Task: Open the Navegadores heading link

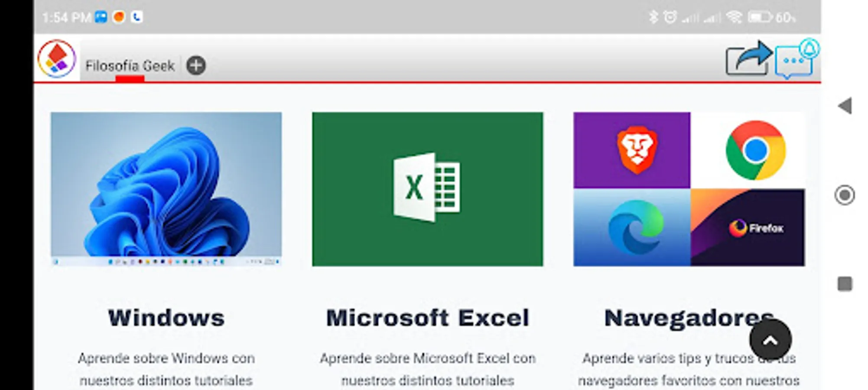Action: 689,318
